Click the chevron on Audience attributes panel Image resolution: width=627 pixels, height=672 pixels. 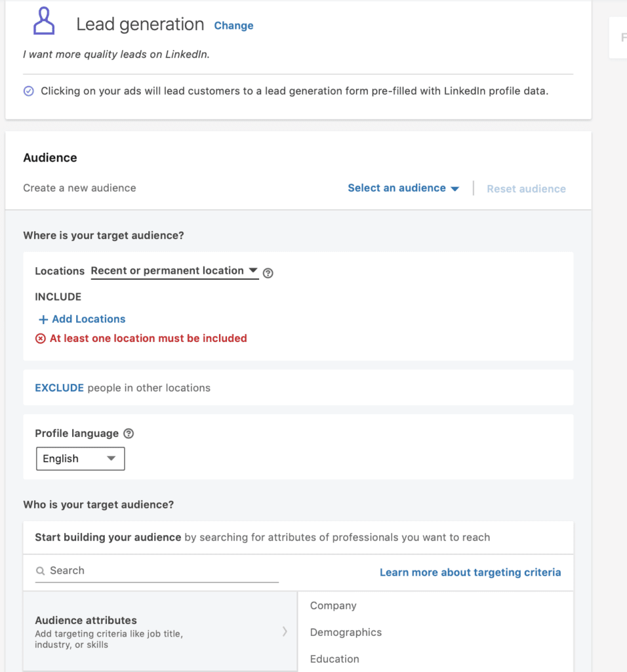pos(285,631)
